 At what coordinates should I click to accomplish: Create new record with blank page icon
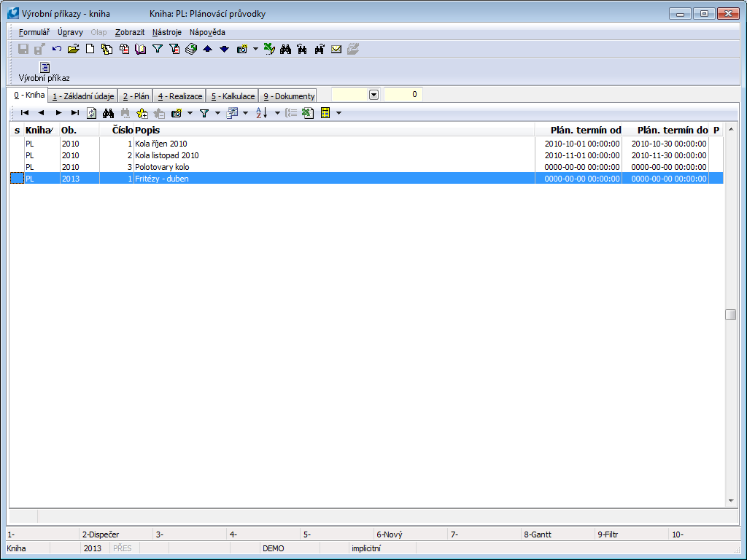coord(90,49)
